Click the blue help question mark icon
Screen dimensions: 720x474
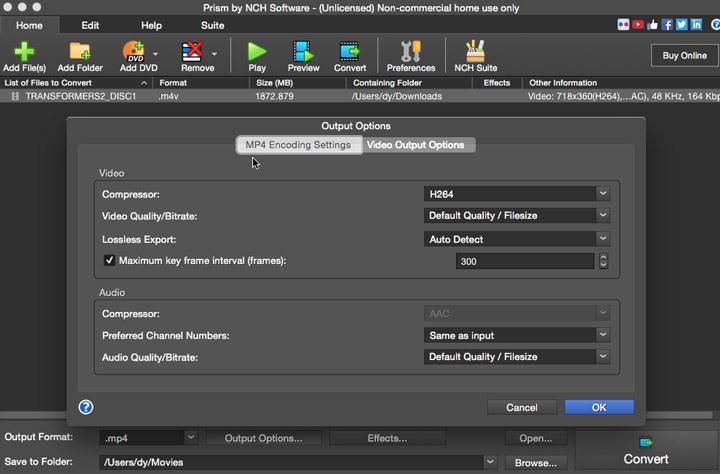pos(86,407)
